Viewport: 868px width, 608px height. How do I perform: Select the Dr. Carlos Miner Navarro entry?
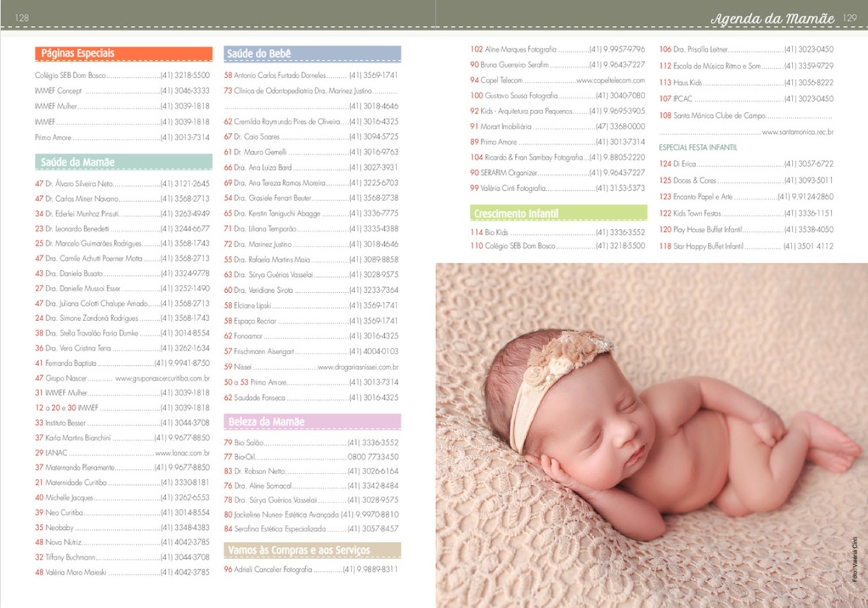(122, 199)
